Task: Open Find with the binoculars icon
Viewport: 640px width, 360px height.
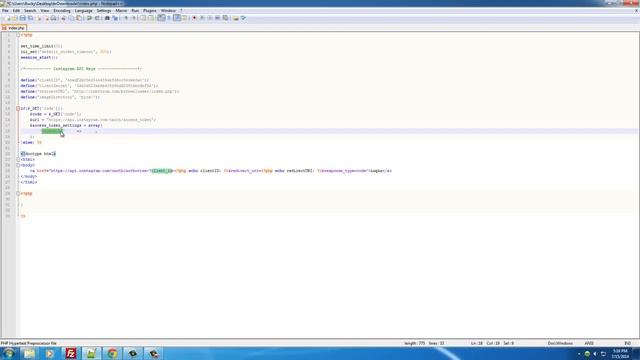Action: [107, 18]
